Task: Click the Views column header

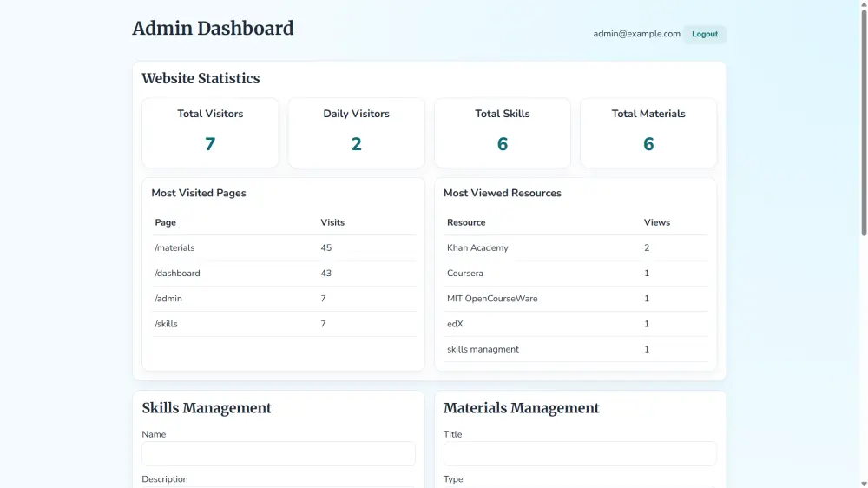Action: pyautogui.click(x=657, y=223)
